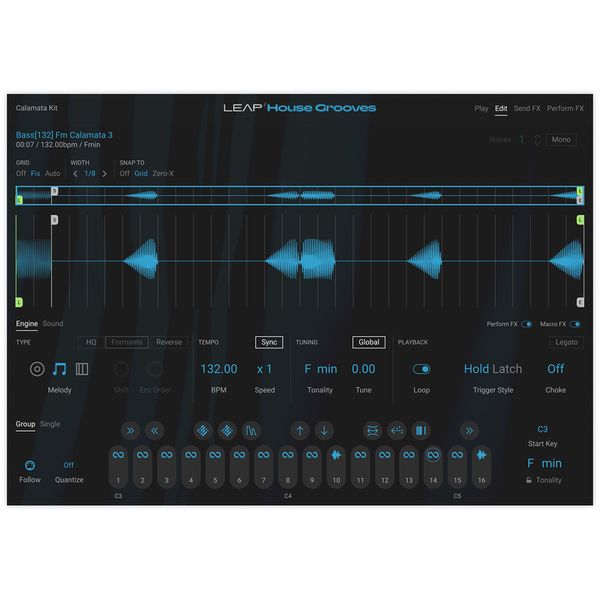Click the 0.00 Tune value
The height and width of the screenshot is (600, 600).
tap(364, 369)
